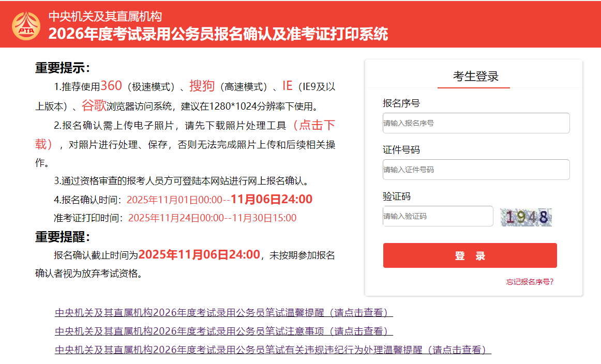This screenshot has height=364, width=601.
Task: Focus the 证件号码 input field
Action: [x=476, y=170]
